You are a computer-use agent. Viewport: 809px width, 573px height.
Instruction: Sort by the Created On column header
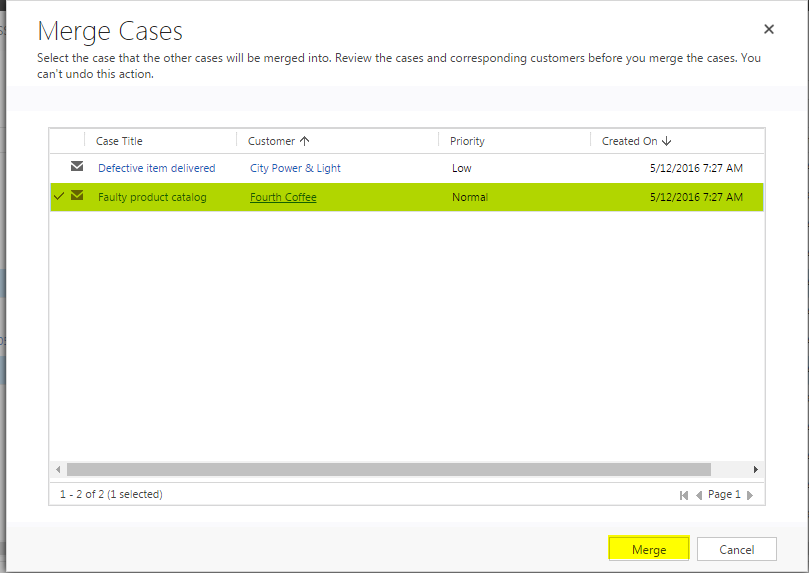(x=636, y=141)
